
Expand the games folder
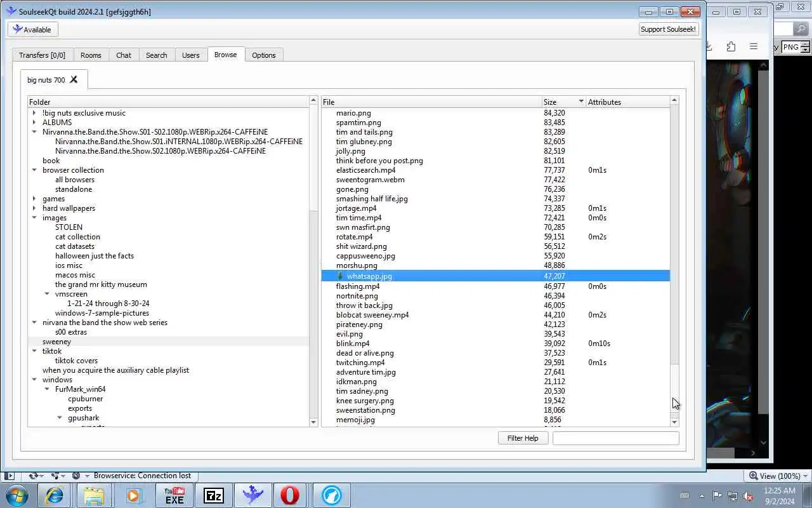point(34,199)
